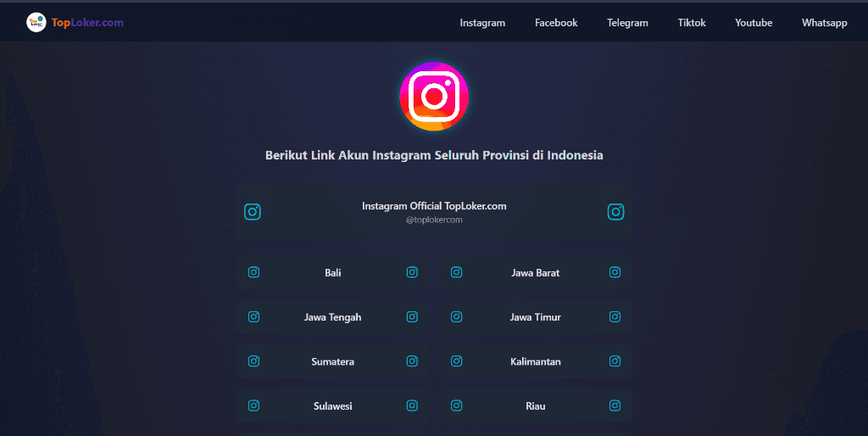The height and width of the screenshot is (436, 868).
Task: Open the Youtube nav link
Action: 754,23
